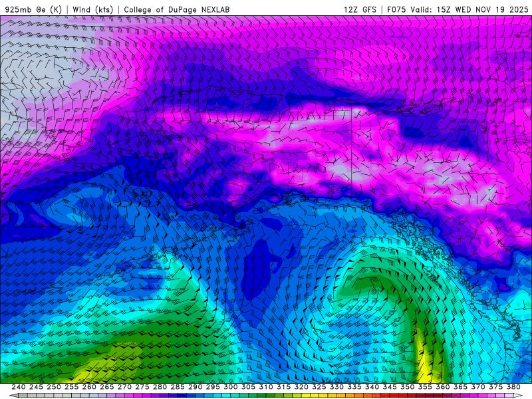Select the 'Wind (kts)' header label
Viewport: 532px width, 399px height.
tap(92, 9)
